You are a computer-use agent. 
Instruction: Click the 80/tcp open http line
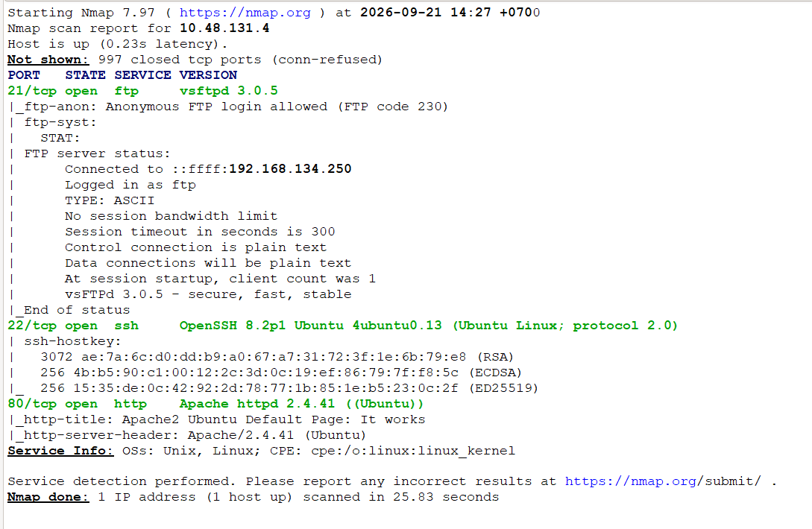215,404
